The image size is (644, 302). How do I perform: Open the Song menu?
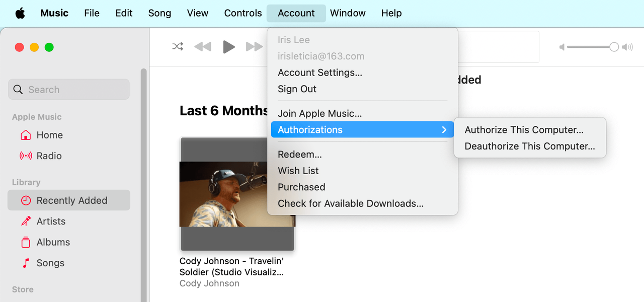click(x=159, y=13)
